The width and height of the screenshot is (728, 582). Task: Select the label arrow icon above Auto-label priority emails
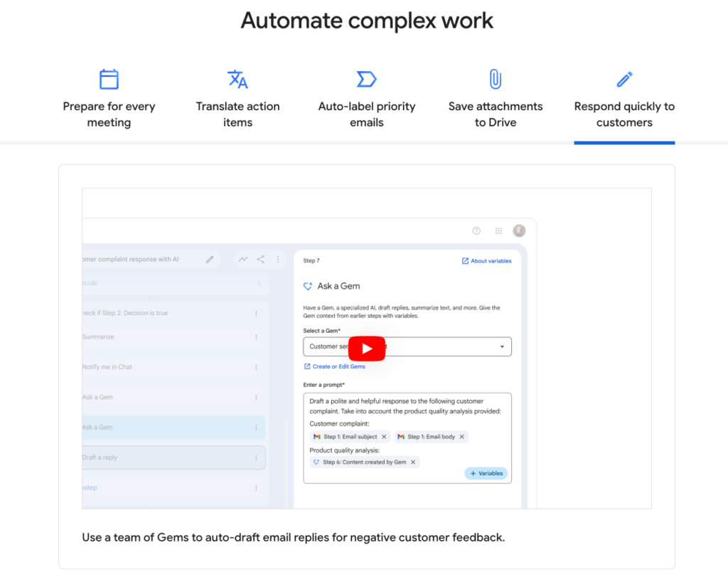(366, 78)
